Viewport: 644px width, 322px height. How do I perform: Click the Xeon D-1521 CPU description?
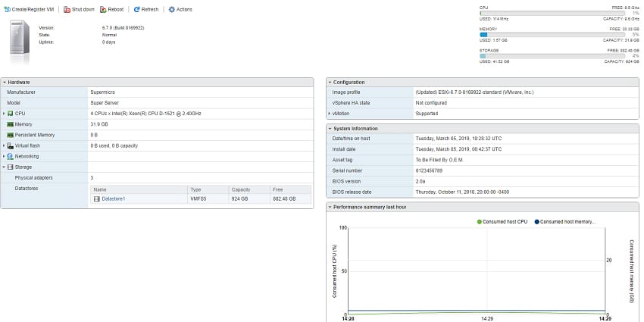[145, 114]
